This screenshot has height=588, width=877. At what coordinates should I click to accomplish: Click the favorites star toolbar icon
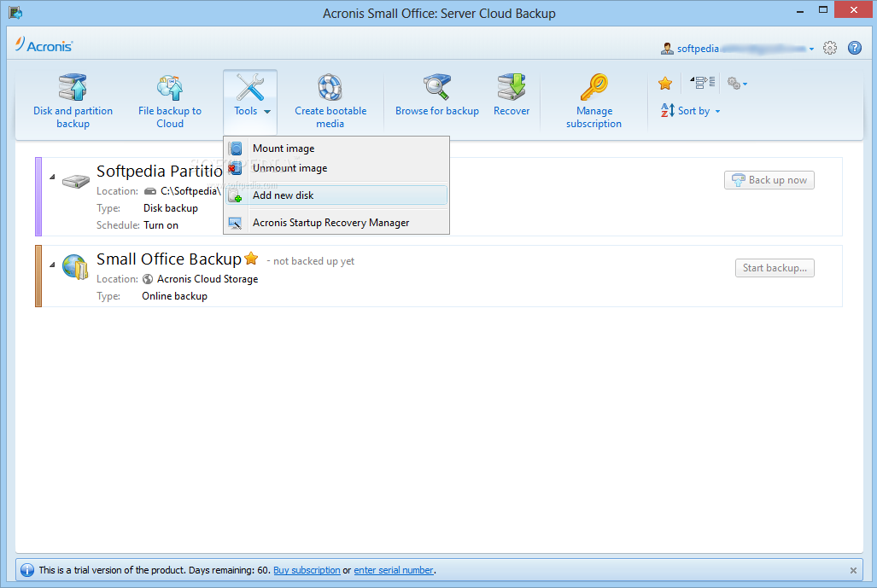tap(665, 84)
